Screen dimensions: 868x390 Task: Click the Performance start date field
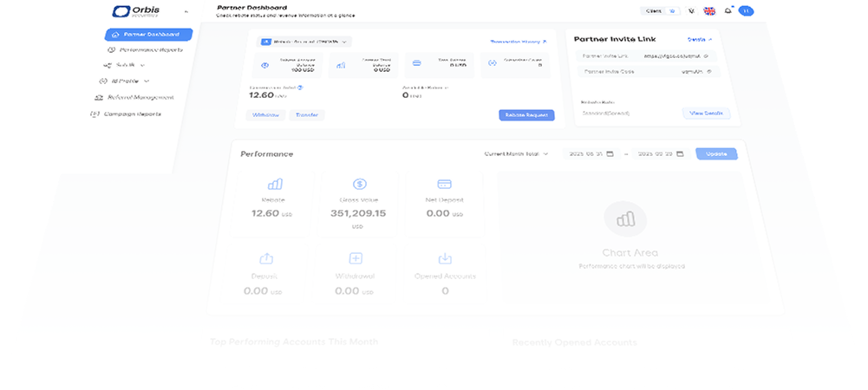(x=590, y=153)
